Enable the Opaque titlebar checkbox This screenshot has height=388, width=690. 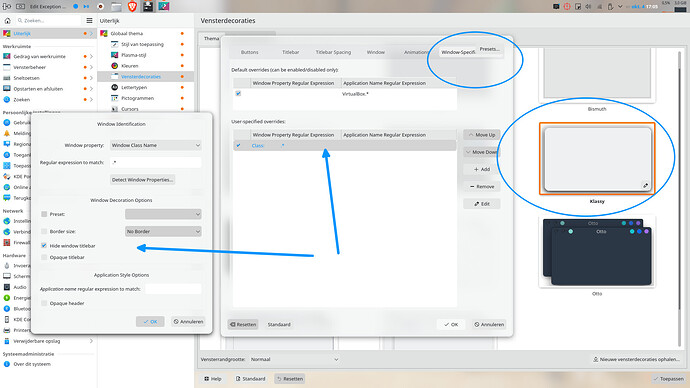point(44,257)
